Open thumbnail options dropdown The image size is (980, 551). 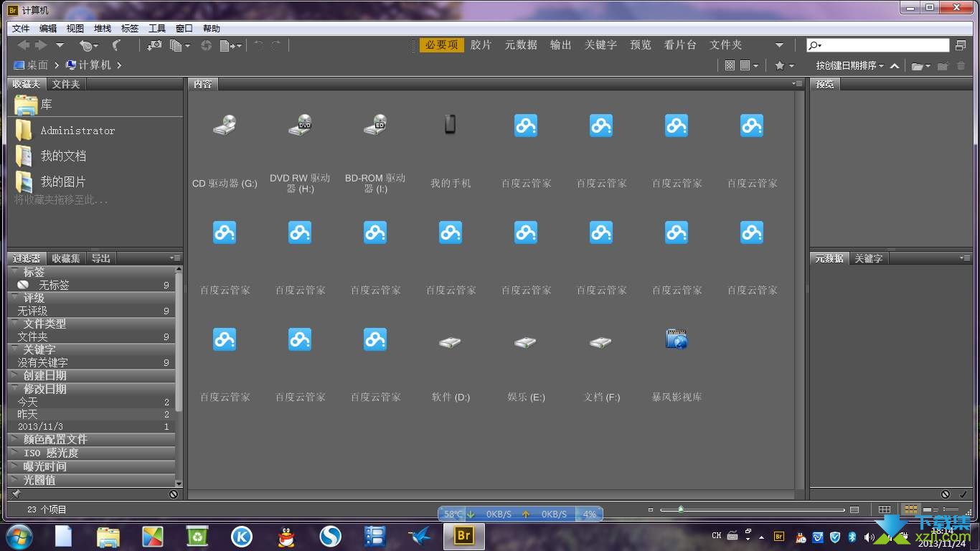750,65
